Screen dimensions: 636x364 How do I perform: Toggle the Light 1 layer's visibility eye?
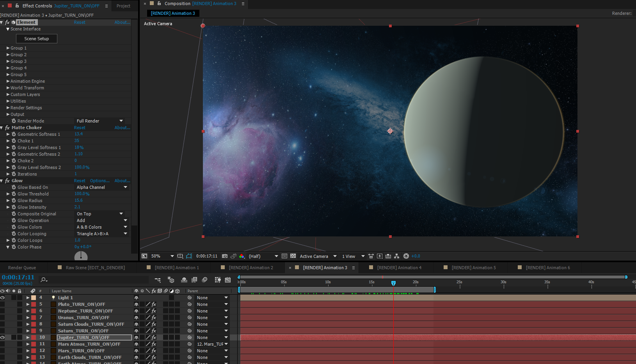[x=3, y=298]
